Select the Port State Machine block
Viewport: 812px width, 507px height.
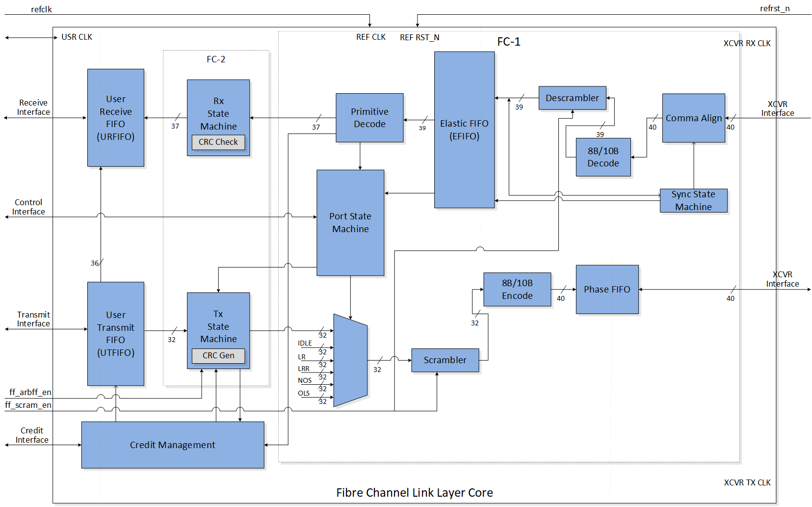tap(349, 222)
